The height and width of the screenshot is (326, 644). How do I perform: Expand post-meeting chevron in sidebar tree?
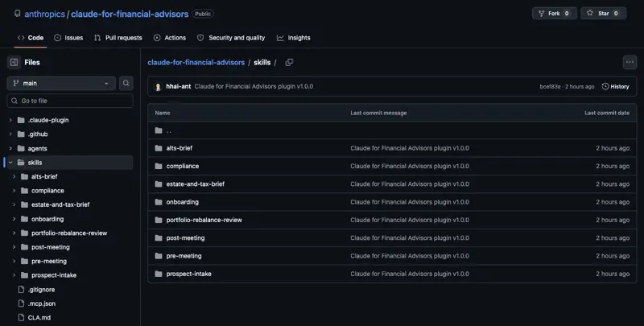tap(14, 247)
